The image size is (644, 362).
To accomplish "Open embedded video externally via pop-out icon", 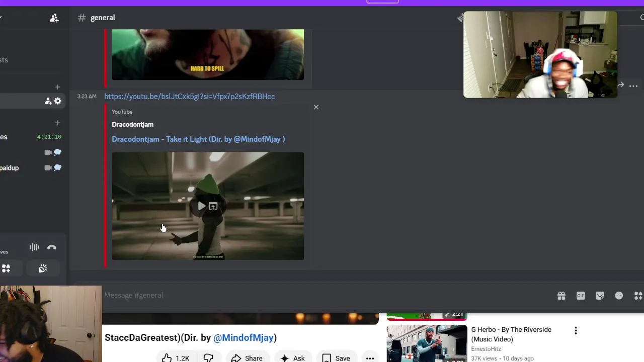I will 213,206.
